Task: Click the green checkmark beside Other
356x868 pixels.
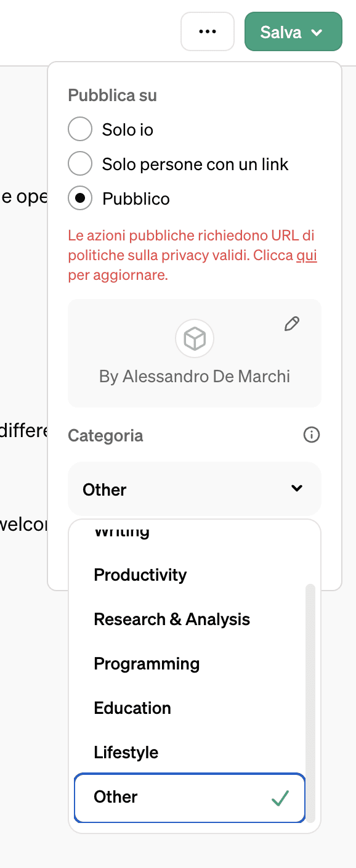Action: pos(280,798)
